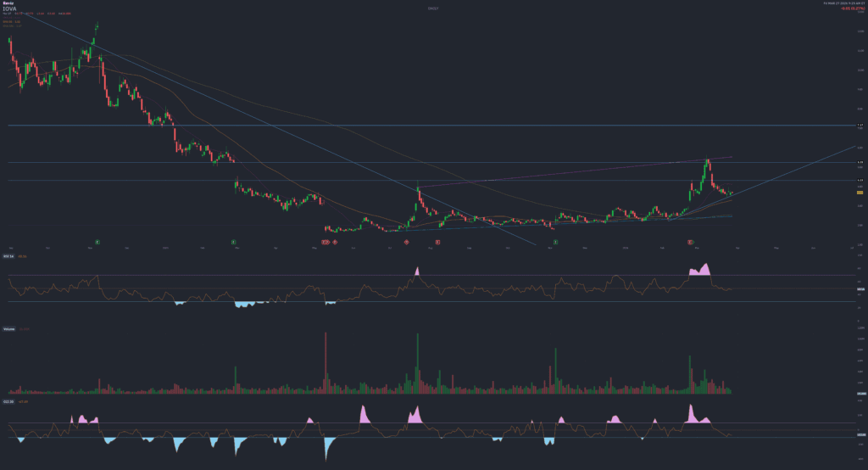Click the yellow current price tag
This screenshot has height=470, width=868.
pos(860,193)
